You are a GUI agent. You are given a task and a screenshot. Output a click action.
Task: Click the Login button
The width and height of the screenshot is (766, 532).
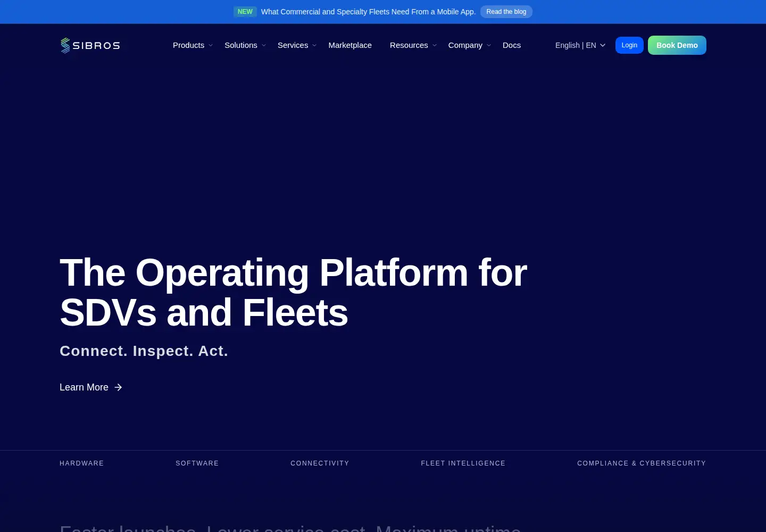tap(629, 45)
